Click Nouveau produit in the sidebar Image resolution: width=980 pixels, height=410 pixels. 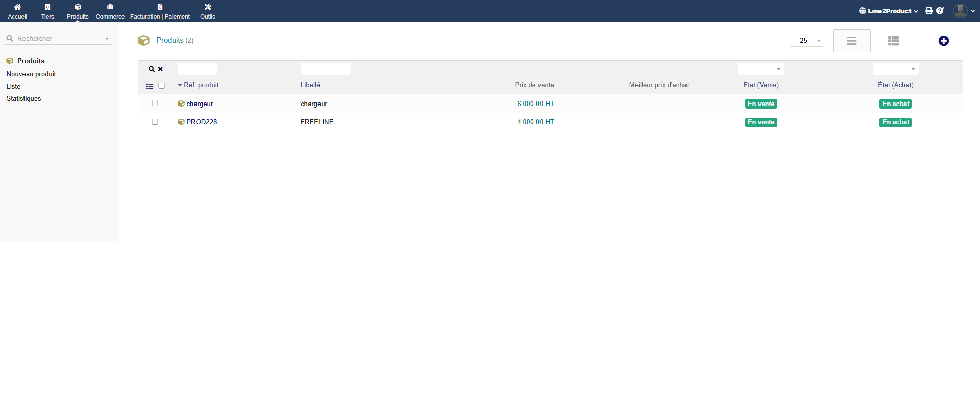[31, 74]
